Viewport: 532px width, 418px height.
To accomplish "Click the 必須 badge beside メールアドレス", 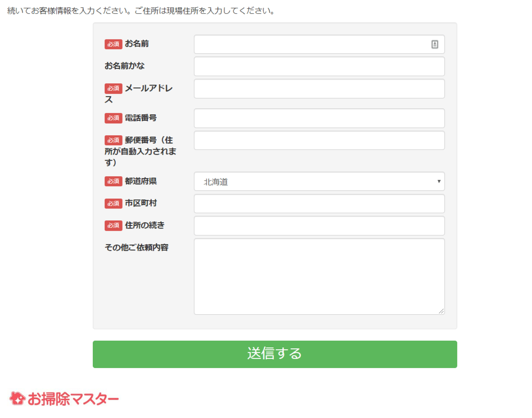I will 113,88.
